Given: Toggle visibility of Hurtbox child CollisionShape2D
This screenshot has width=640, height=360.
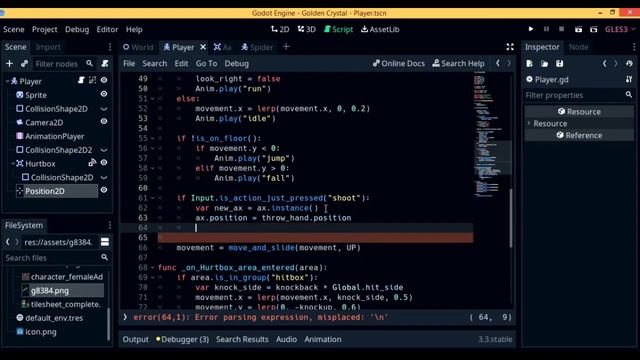Looking at the screenshot, I should coord(104,178).
